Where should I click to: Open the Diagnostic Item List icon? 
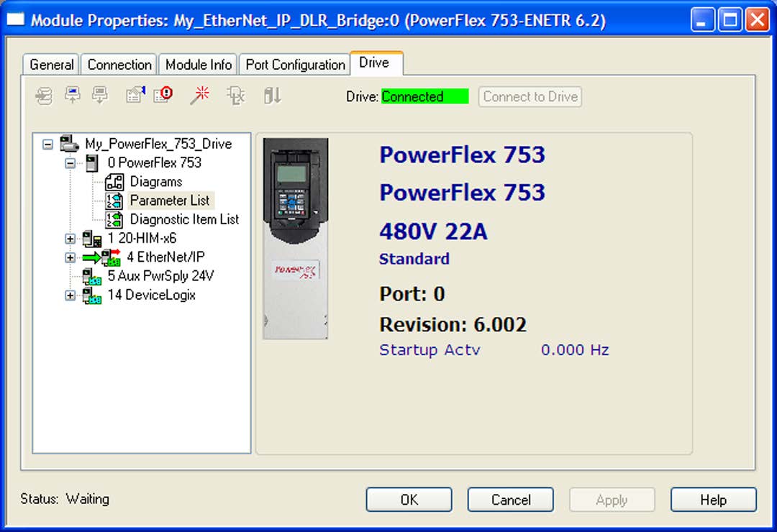(x=114, y=219)
